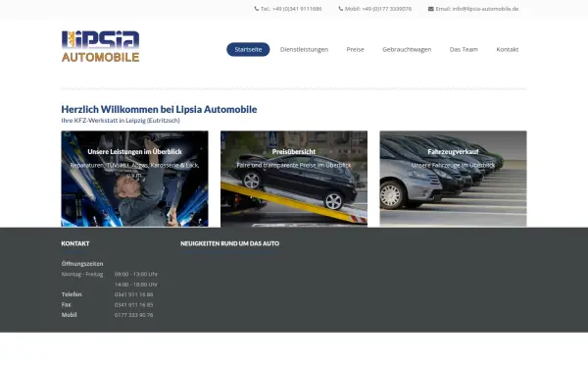Screen dimensions: 588x368
Task: Open Gebrauchtwagen in the navigation
Action: coord(407,49)
